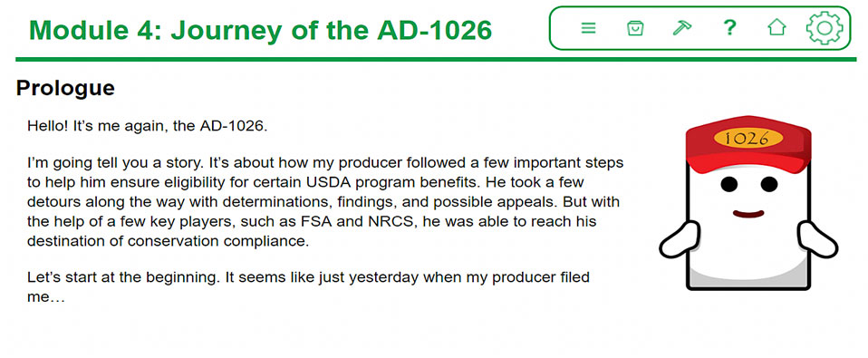Screen dimensions: 868x358
Task: Open help via the question mark
Action: [730, 27]
